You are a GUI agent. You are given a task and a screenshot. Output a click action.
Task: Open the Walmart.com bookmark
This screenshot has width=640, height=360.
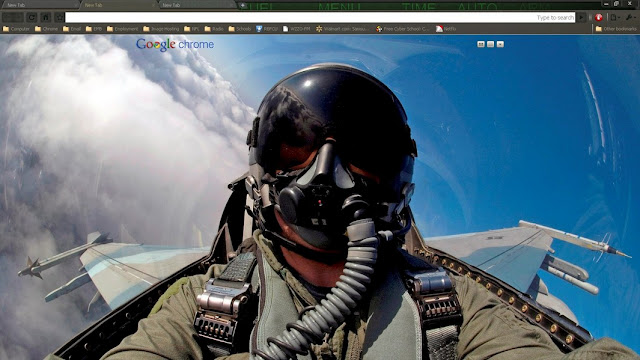click(x=342, y=29)
